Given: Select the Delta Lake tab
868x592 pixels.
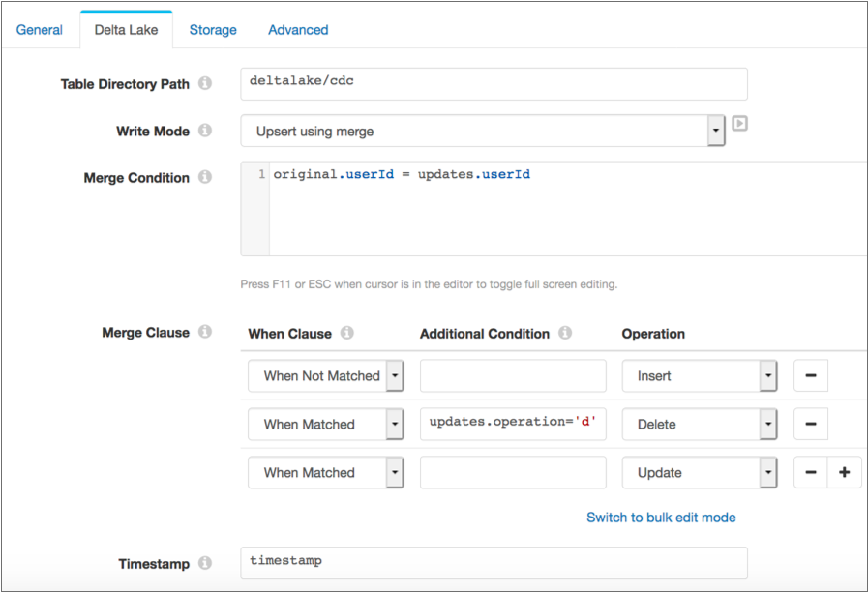Looking at the screenshot, I should [x=126, y=30].
